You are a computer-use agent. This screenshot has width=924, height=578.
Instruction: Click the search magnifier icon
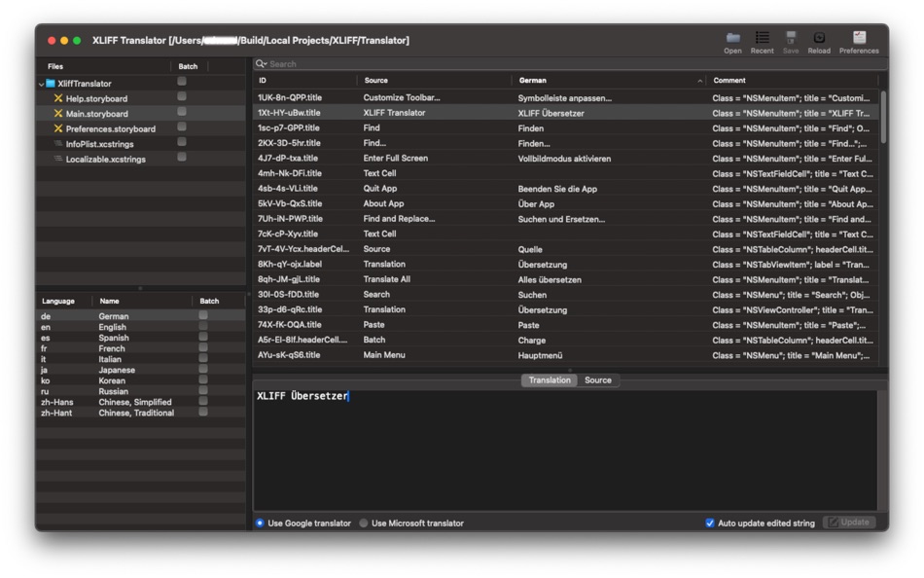[x=261, y=63]
